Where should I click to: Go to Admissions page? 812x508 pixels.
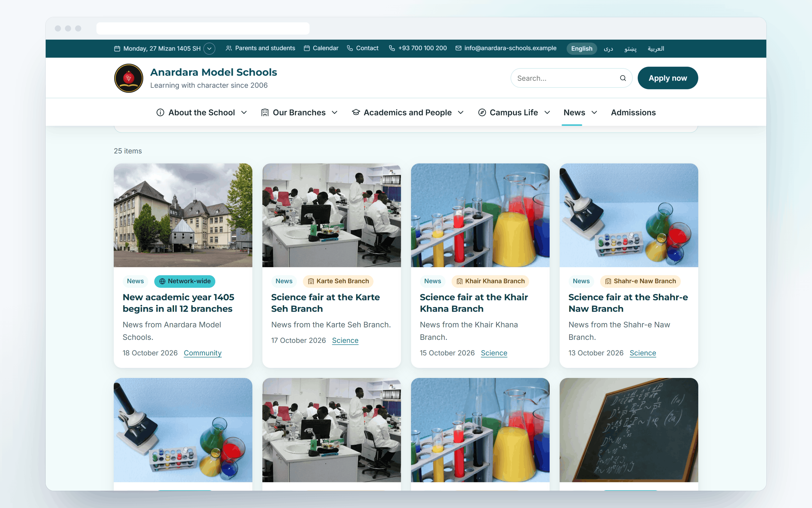(633, 113)
